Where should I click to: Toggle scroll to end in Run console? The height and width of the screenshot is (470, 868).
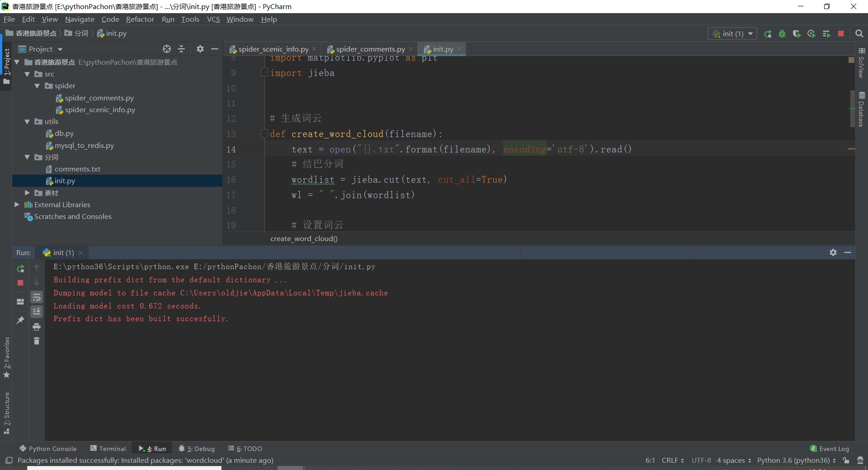coord(37,312)
